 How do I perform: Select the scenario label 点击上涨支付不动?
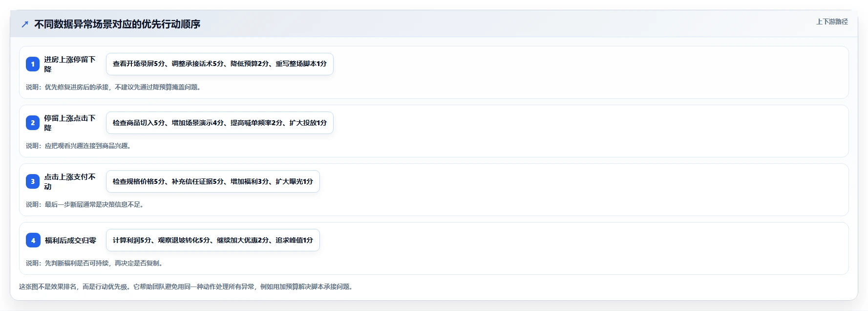tap(70, 181)
